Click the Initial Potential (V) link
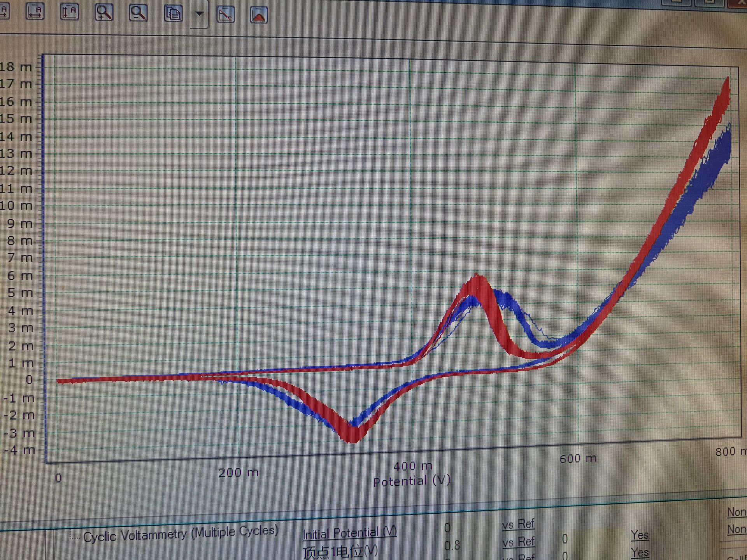 (x=349, y=533)
